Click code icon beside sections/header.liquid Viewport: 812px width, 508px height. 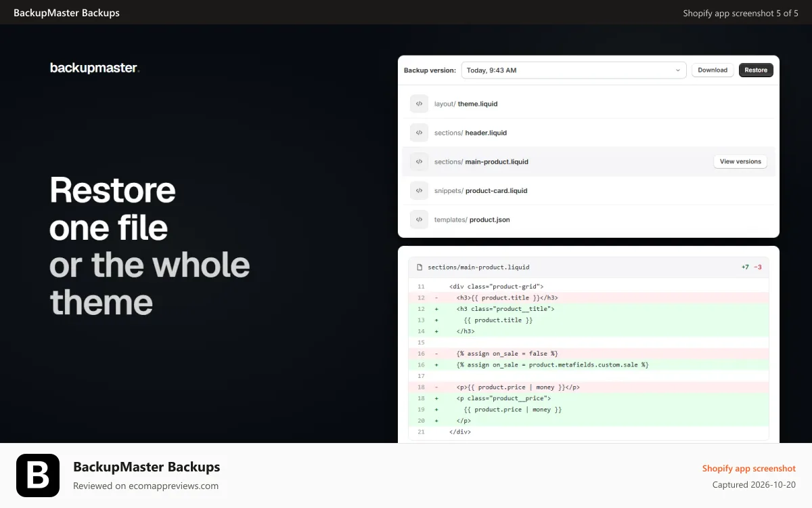[x=419, y=133]
